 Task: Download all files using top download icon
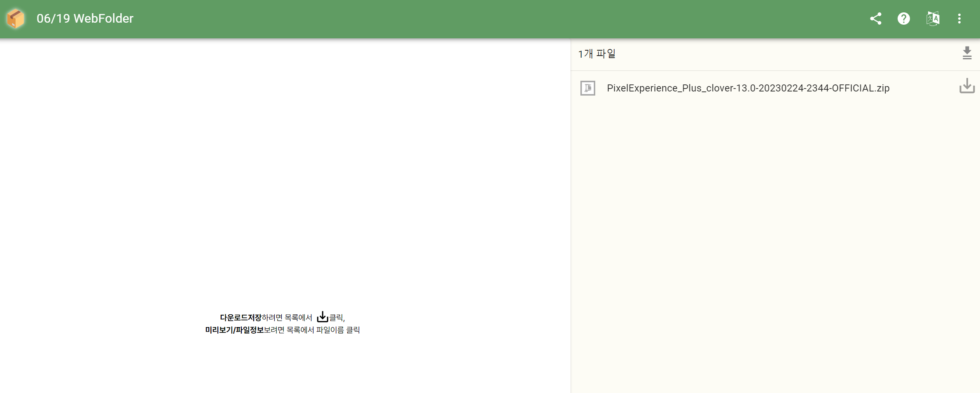pyautogui.click(x=967, y=53)
